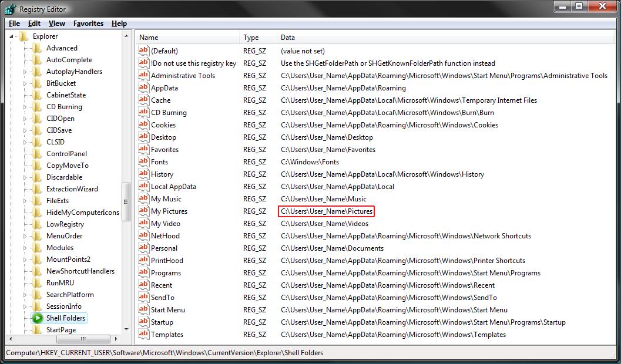Select the Templates value name
This screenshot has height=364, width=621.
point(167,334)
